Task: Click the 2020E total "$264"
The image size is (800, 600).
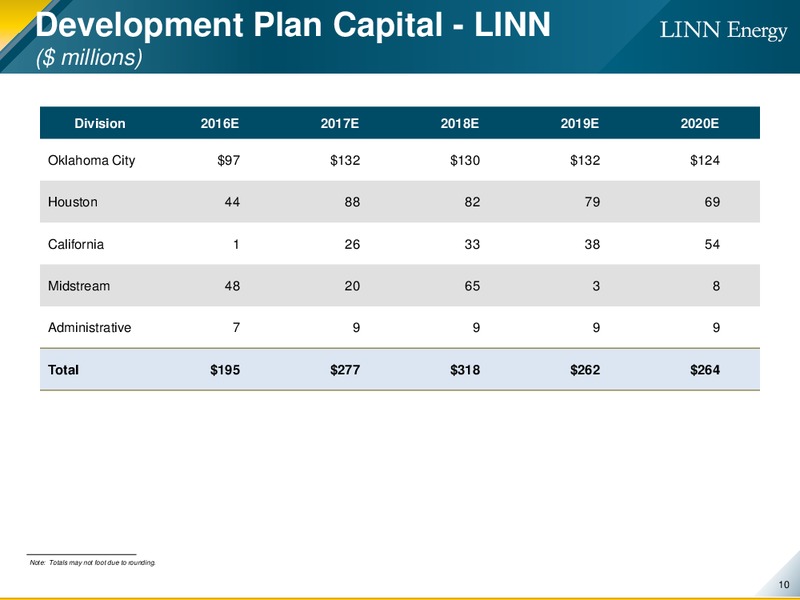Action: [x=705, y=370]
